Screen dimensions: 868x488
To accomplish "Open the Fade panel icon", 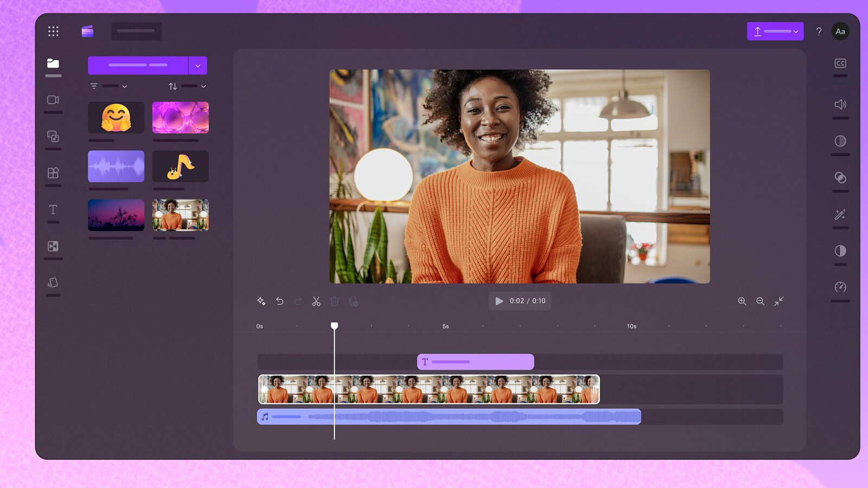I will pyautogui.click(x=840, y=141).
